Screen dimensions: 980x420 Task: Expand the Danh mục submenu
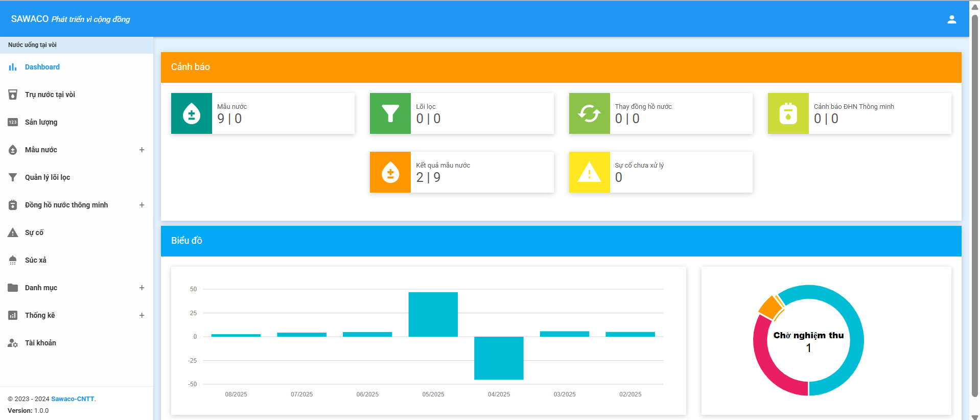click(142, 288)
